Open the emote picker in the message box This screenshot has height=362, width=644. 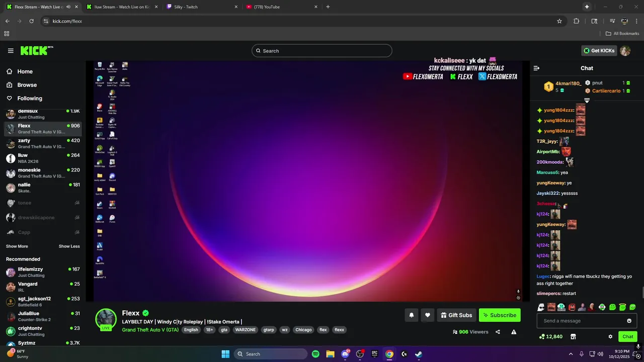coord(629,321)
